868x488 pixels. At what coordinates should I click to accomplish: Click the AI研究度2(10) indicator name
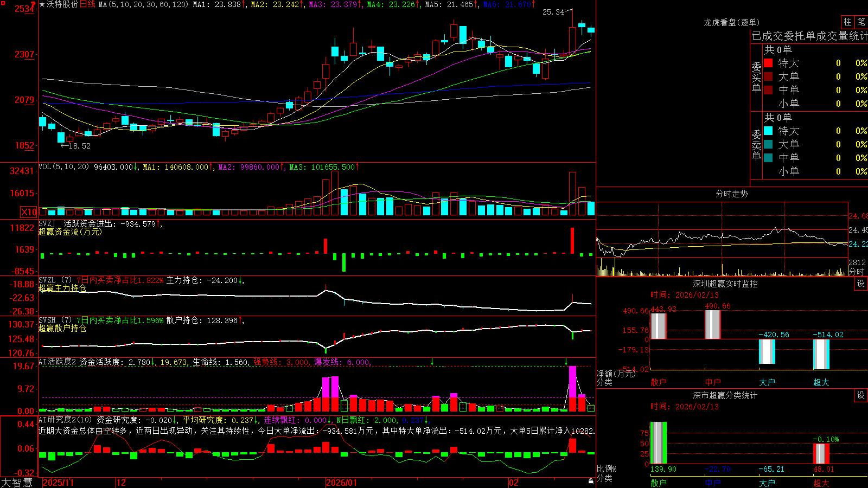[65, 420]
